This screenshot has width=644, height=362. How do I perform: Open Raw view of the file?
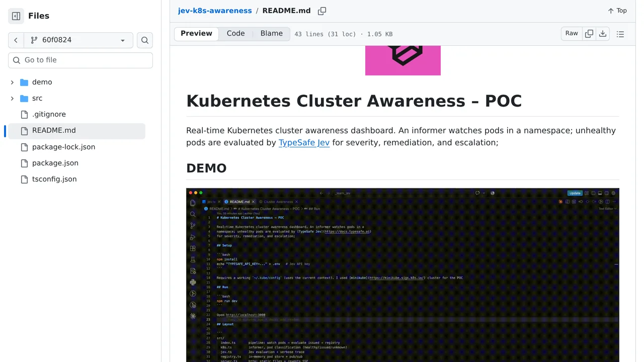coord(572,34)
